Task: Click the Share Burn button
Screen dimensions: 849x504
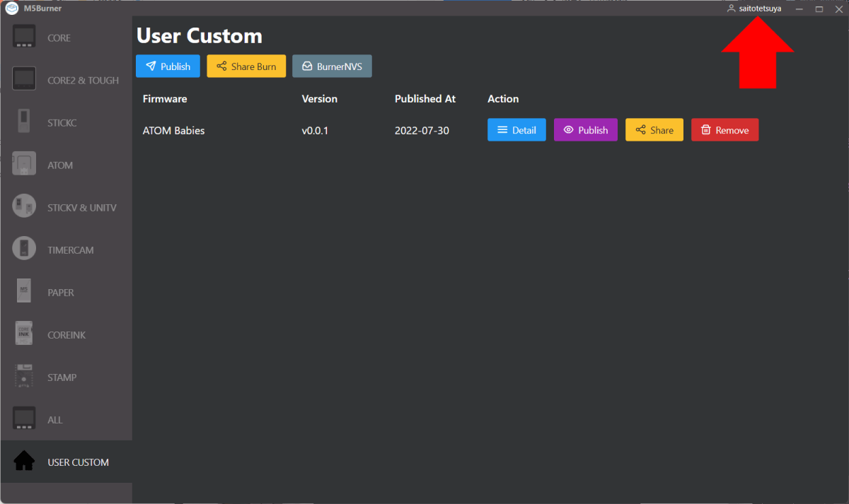Action: (x=246, y=66)
